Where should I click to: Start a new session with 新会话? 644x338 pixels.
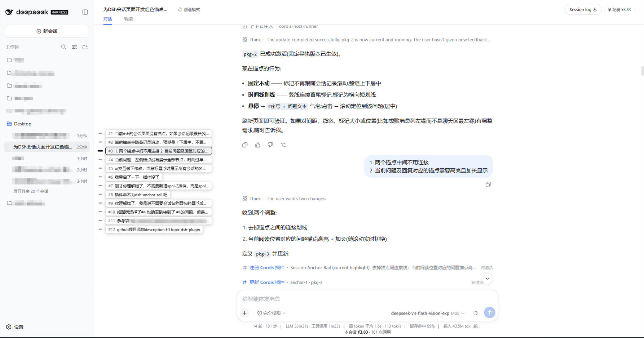pyautogui.click(x=47, y=31)
